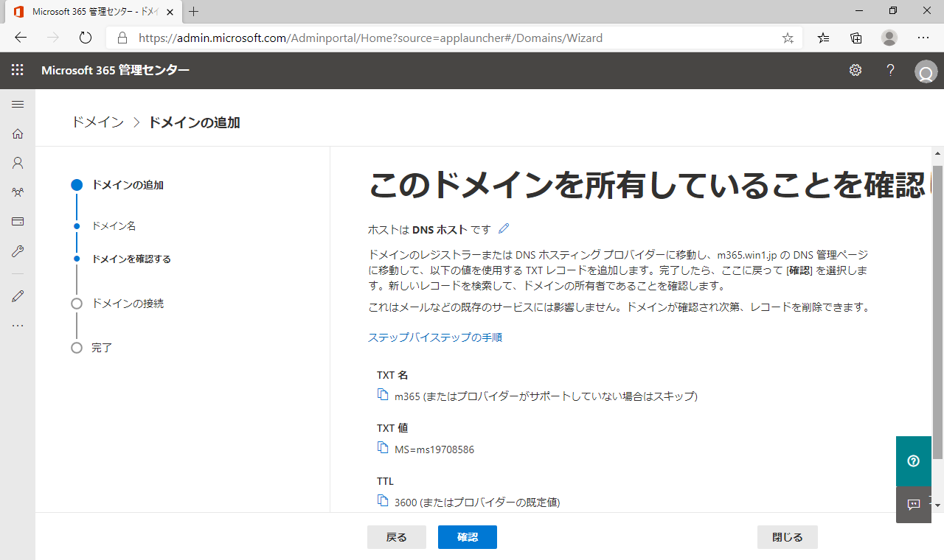Open the feedback chat button
The image size is (944, 560).
[x=914, y=505]
